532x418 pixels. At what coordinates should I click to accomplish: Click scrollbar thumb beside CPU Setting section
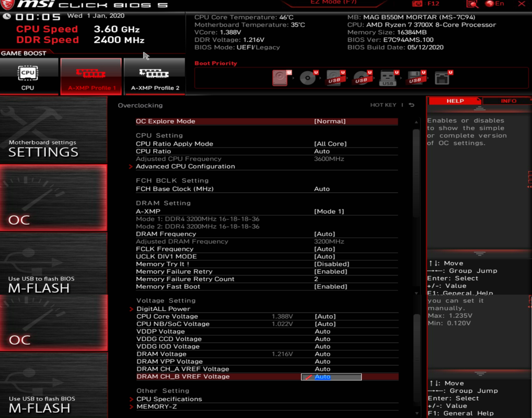416,173
